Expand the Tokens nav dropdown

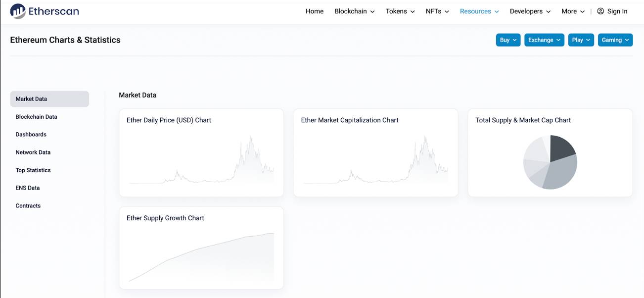(400, 11)
